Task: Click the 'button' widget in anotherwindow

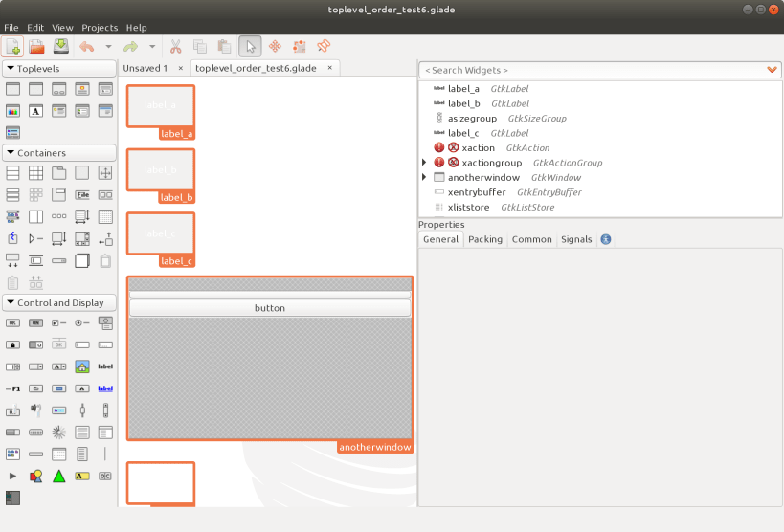Action: (270, 308)
